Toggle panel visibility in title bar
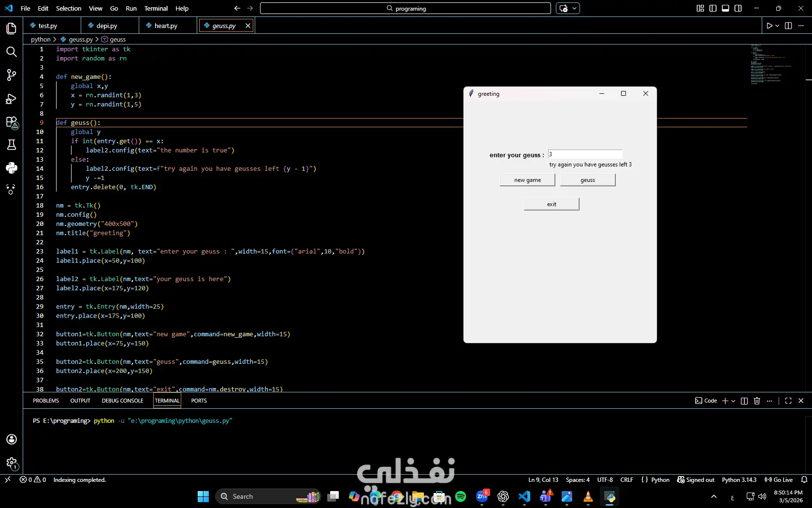The width and height of the screenshot is (812, 508). tap(725, 8)
